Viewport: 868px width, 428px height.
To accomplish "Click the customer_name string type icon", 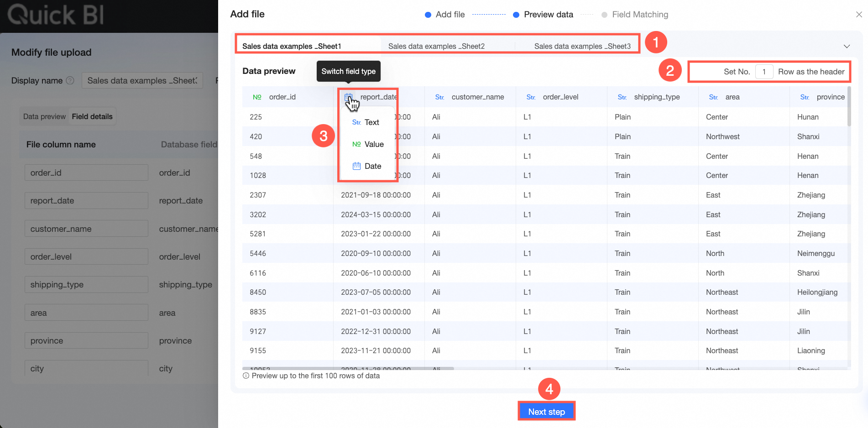I will point(439,97).
